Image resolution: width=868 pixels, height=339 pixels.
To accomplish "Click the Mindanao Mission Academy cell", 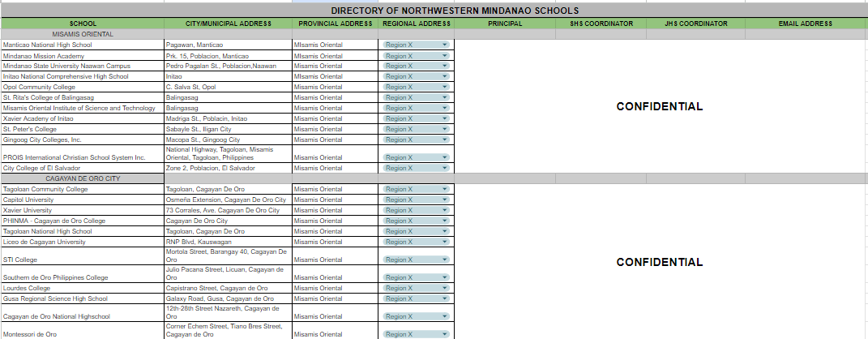I will coord(83,56).
